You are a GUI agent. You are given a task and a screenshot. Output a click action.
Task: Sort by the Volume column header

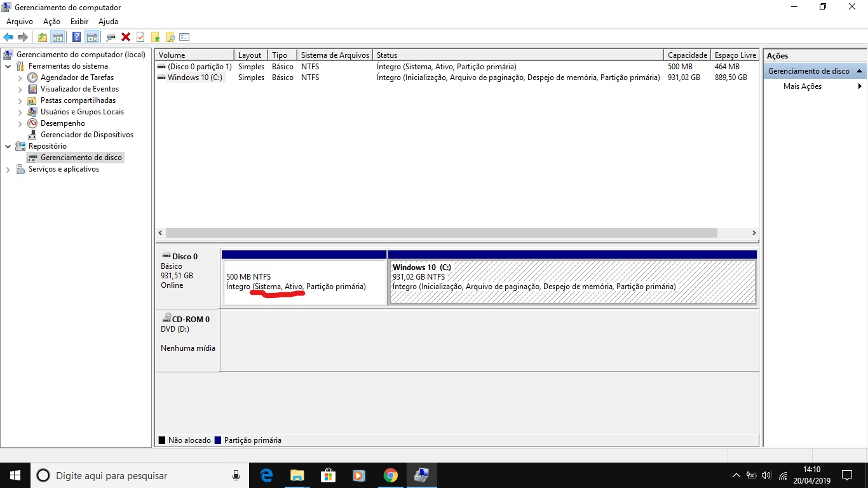click(194, 55)
